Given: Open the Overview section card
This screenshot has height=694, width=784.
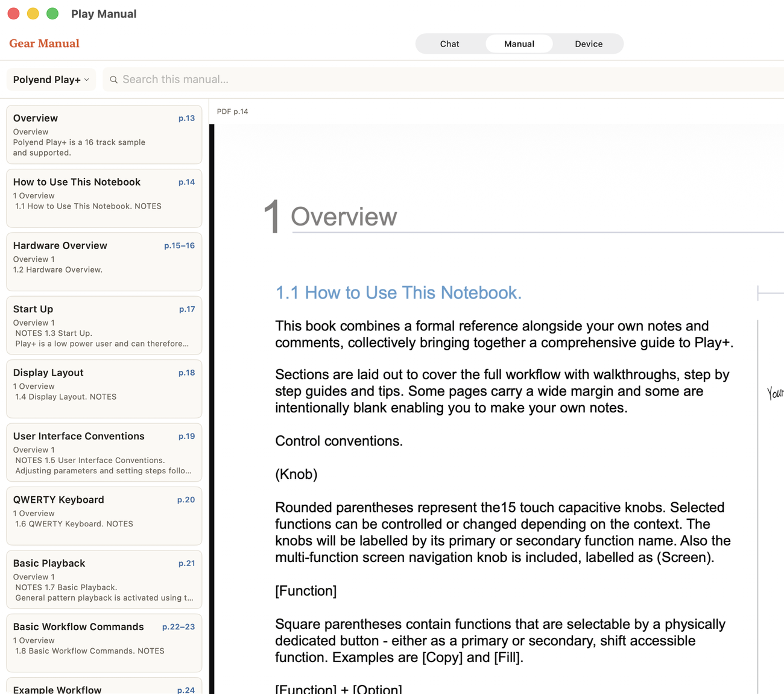Looking at the screenshot, I should pyautogui.click(x=104, y=134).
